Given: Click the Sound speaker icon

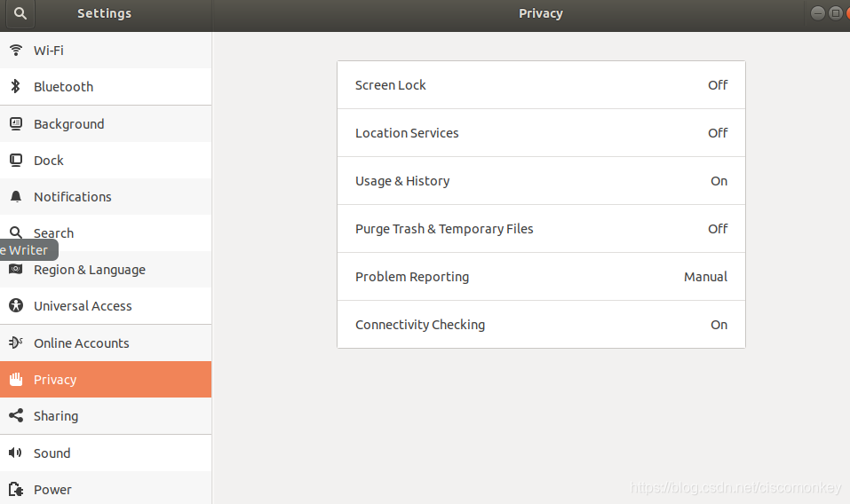Looking at the screenshot, I should point(16,453).
